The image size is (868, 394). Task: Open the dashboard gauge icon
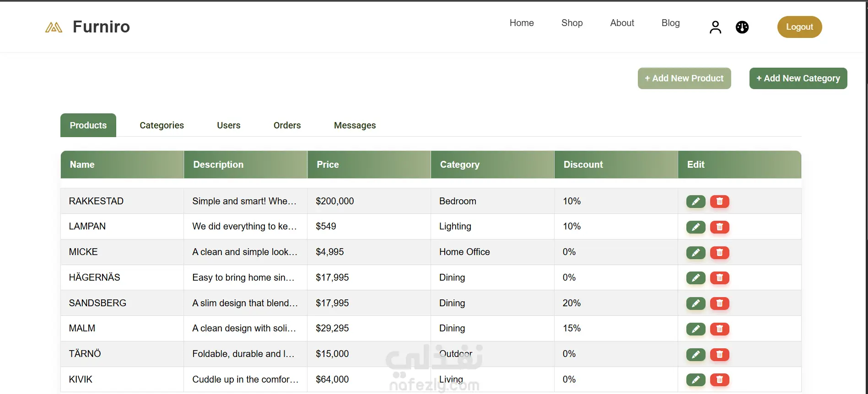coord(742,27)
